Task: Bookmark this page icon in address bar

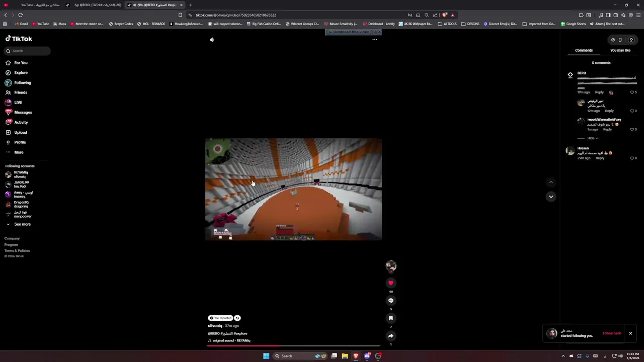Action: 180,15
